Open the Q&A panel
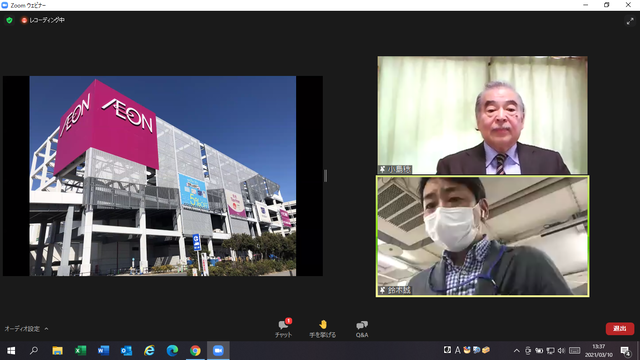640x360 pixels. pos(362,329)
